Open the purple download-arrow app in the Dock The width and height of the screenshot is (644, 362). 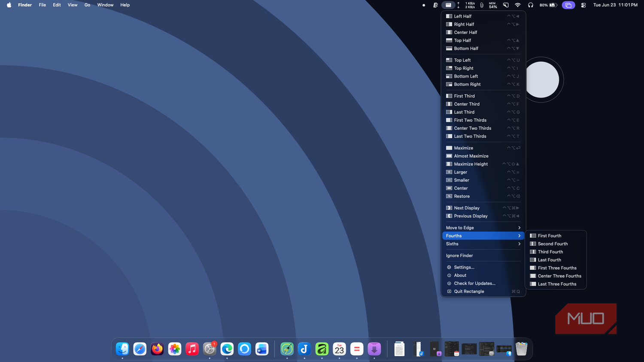point(374,349)
